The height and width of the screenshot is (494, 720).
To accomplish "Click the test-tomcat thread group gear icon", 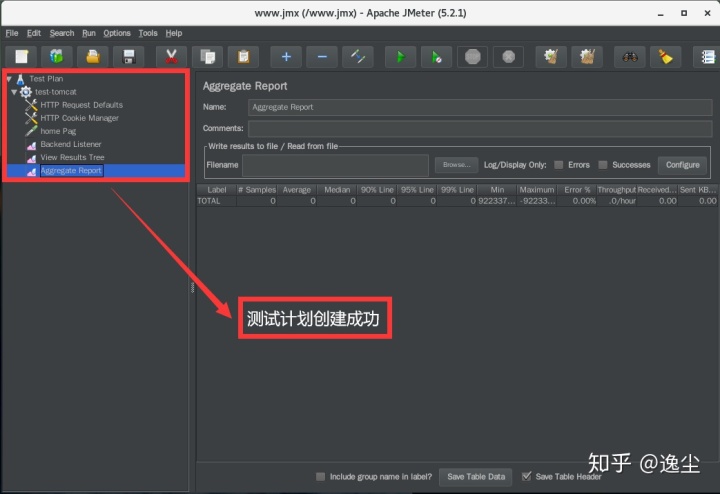I will (x=26, y=92).
